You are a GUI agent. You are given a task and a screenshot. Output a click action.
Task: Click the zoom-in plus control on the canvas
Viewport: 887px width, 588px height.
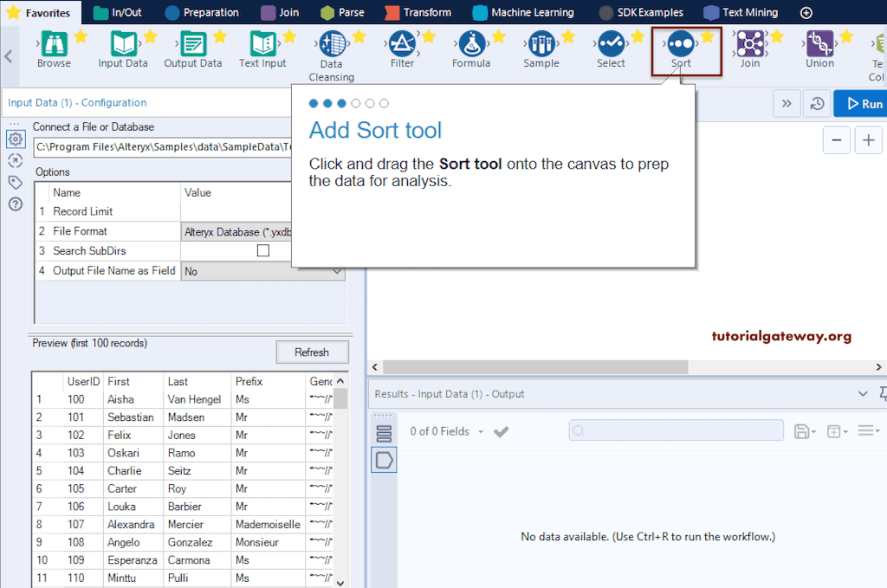tap(868, 139)
